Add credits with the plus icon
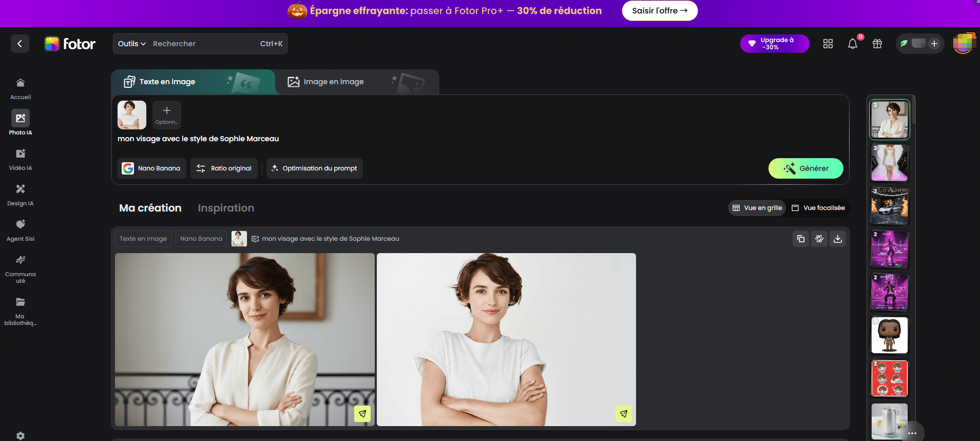 click(934, 44)
